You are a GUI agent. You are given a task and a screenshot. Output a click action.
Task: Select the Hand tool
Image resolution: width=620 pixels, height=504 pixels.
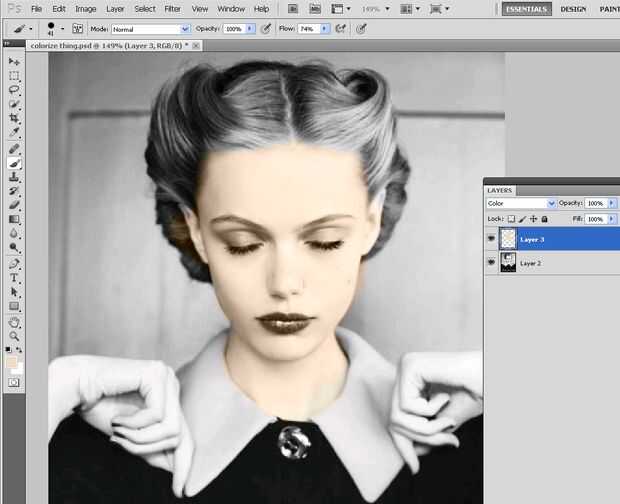(x=15, y=322)
